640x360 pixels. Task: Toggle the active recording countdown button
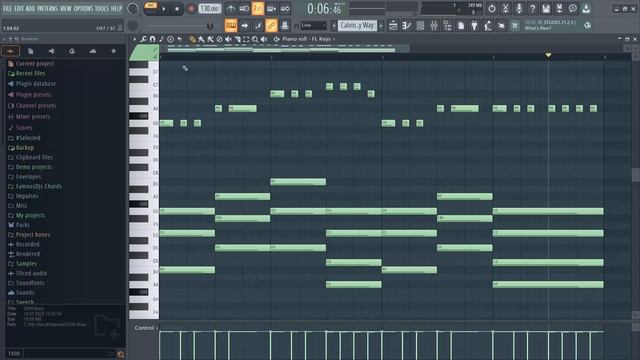pos(258,9)
